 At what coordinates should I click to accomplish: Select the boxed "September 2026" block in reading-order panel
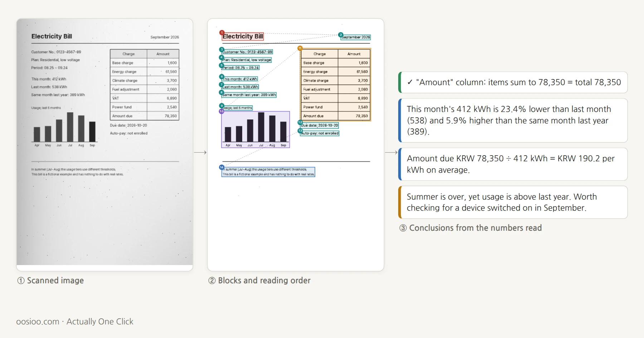pos(356,37)
